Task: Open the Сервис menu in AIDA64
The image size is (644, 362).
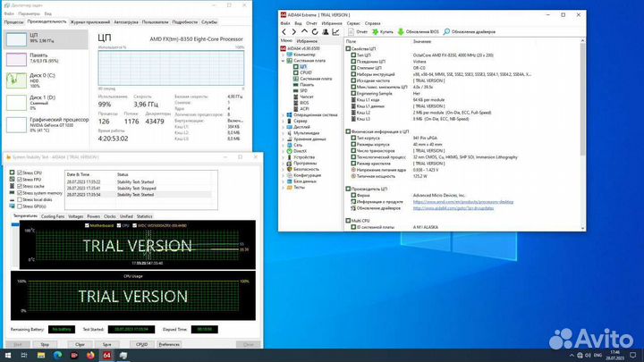Action: (x=352, y=23)
